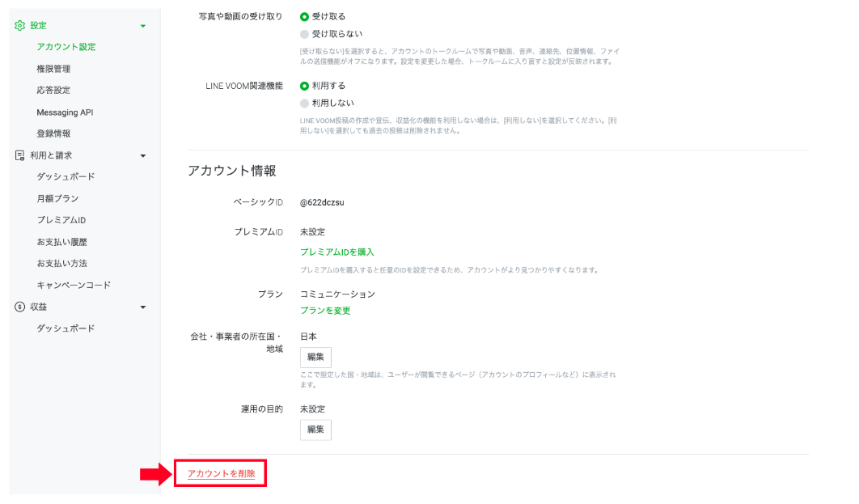Click プレミアムIDを購入 link
Image resolution: width=859 pixels, height=504 pixels.
(344, 252)
